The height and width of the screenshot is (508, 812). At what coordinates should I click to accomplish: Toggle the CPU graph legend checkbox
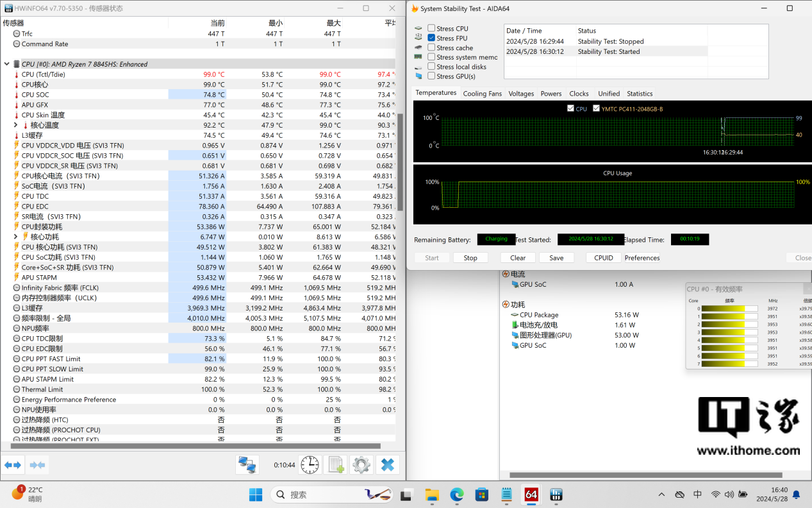coord(570,108)
